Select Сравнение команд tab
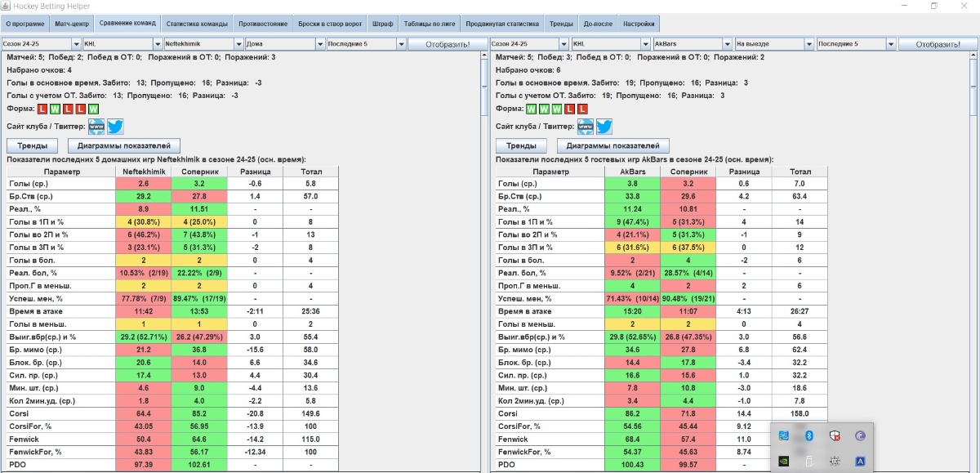The image size is (980, 473). pos(127,24)
